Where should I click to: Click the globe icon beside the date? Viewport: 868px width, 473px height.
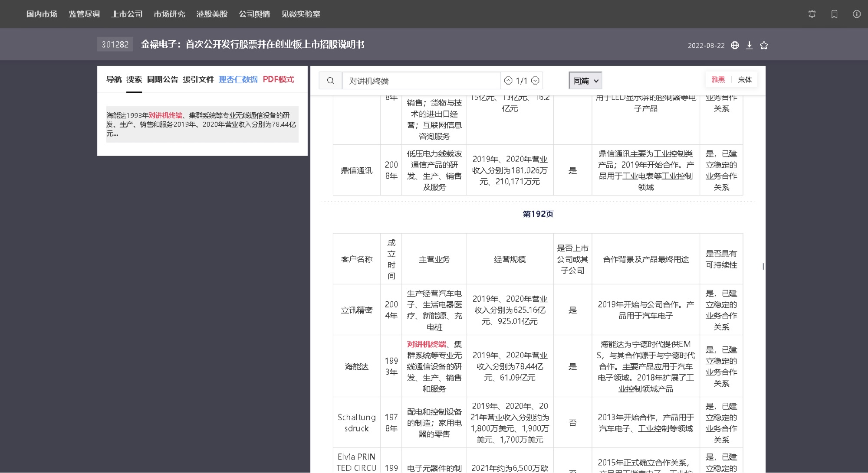pos(735,45)
